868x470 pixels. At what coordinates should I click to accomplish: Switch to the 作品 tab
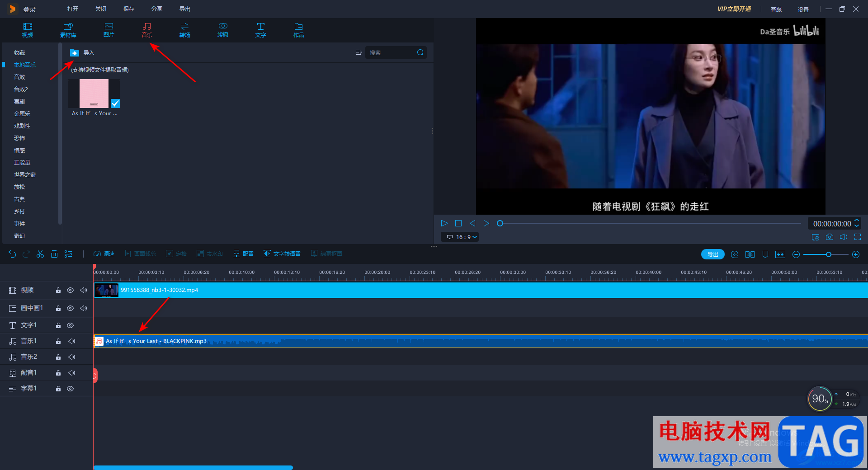(x=299, y=30)
